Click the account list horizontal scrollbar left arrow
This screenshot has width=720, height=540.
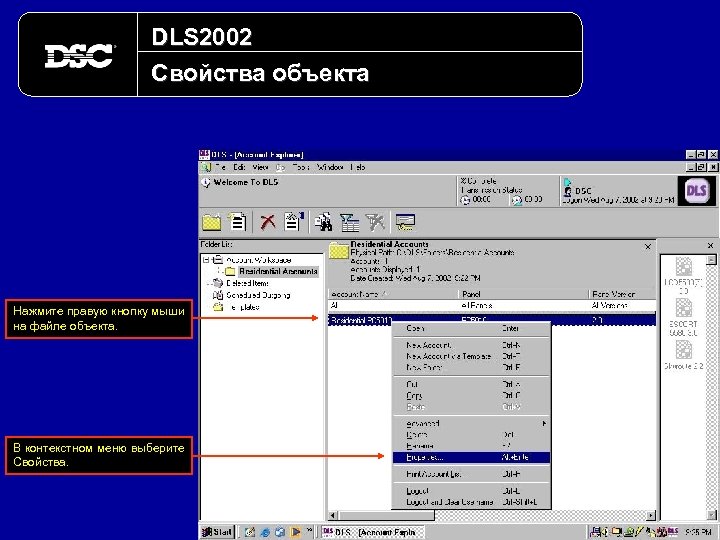tap(333, 516)
